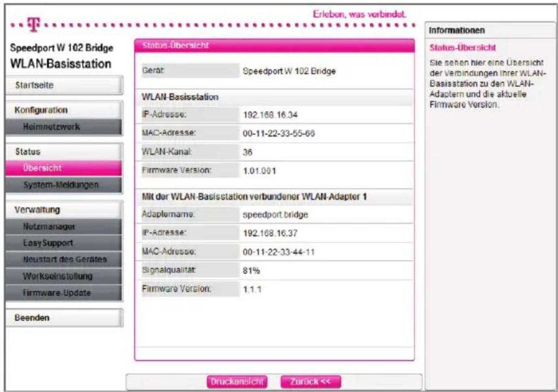Open Firmware-Update in the sidebar
The height and width of the screenshot is (392, 558).
tap(64, 293)
